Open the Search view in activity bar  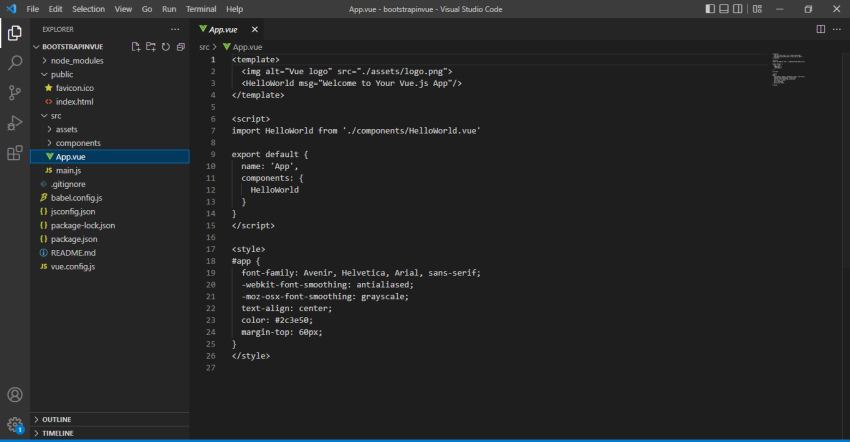15,63
